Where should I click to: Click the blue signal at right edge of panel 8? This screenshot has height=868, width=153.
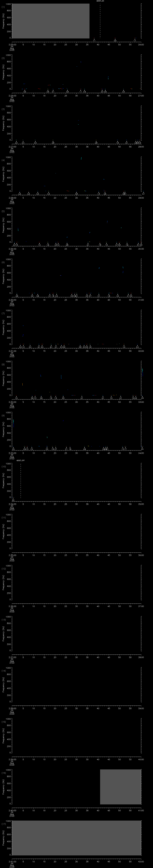(x=142, y=372)
